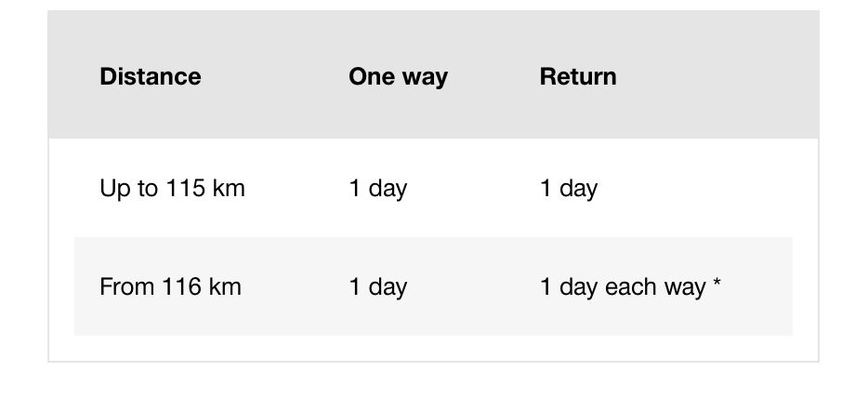Click the Distance column header
Viewport: 868px width, 398px height.
coord(150,76)
